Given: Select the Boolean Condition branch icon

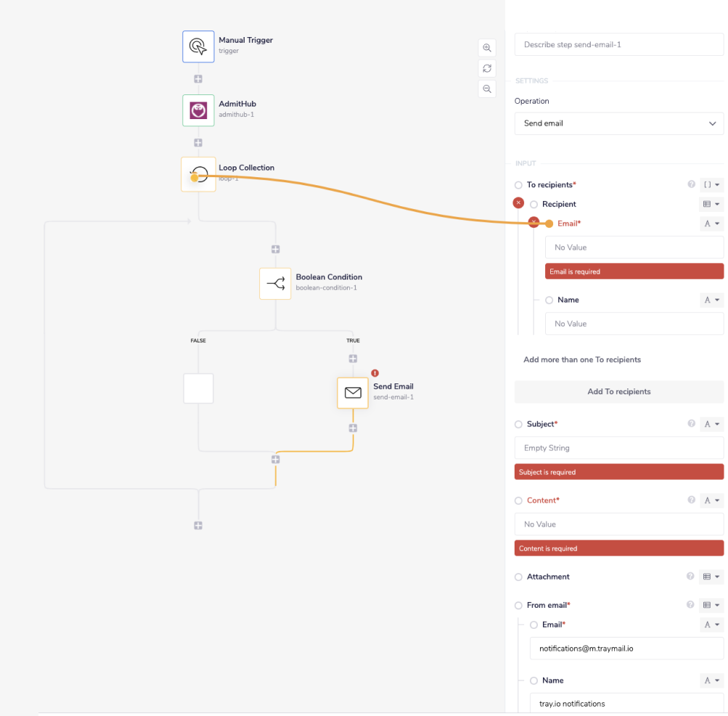Looking at the screenshot, I should coord(275,283).
